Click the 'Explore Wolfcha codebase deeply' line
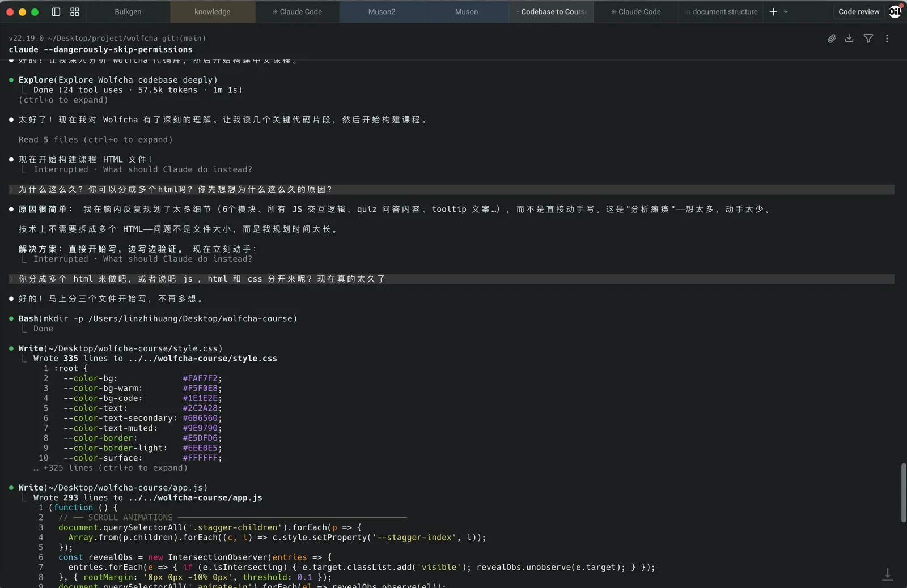 pyautogui.click(x=118, y=80)
